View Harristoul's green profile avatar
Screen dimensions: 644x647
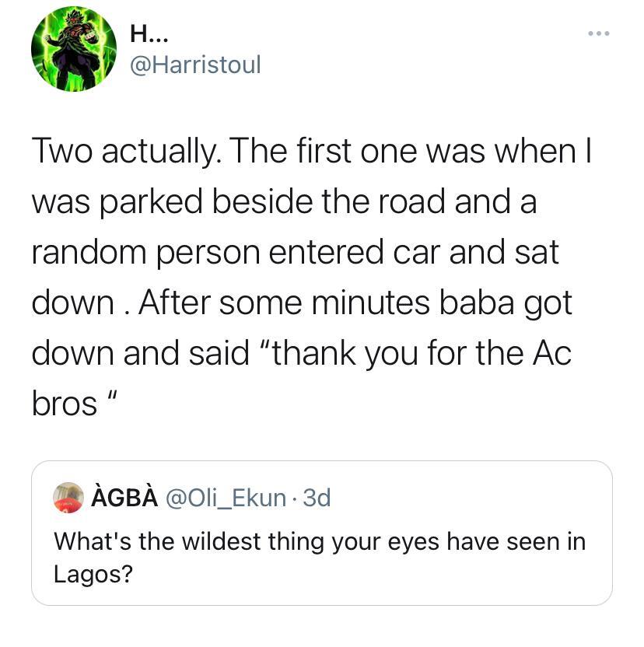click(x=74, y=49)
